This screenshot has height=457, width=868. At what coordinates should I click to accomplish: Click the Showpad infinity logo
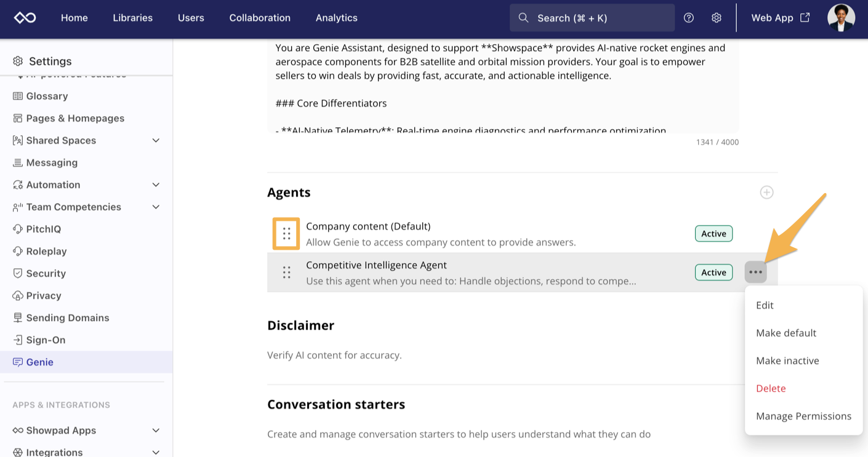[25, 18]
